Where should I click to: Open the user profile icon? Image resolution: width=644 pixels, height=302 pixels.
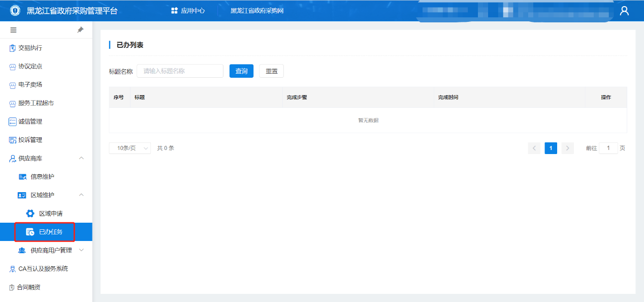[x=624, y=11]
